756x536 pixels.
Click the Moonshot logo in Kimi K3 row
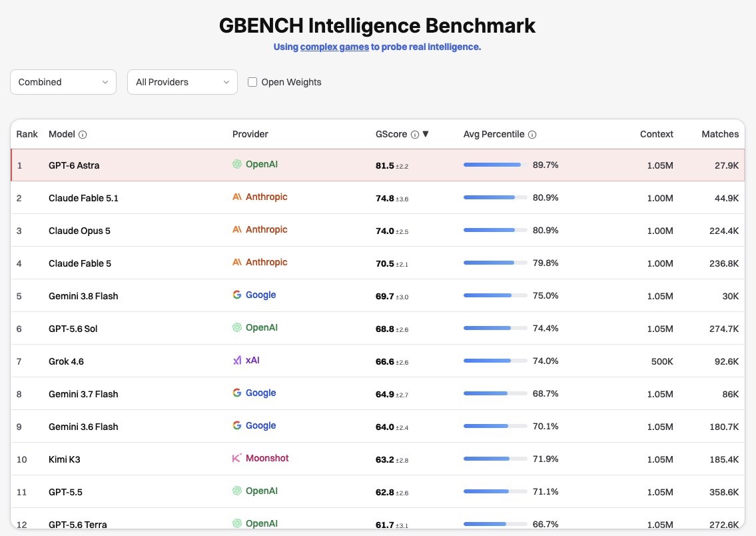pos(236,458)
